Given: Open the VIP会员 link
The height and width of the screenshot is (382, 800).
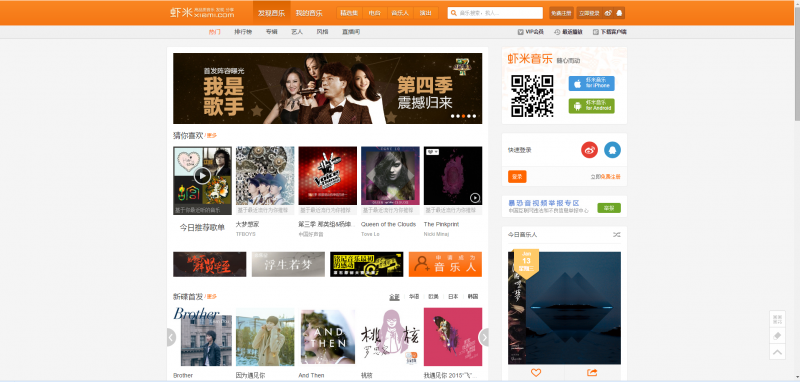Looking at the screenshot, I should (531, 32).
